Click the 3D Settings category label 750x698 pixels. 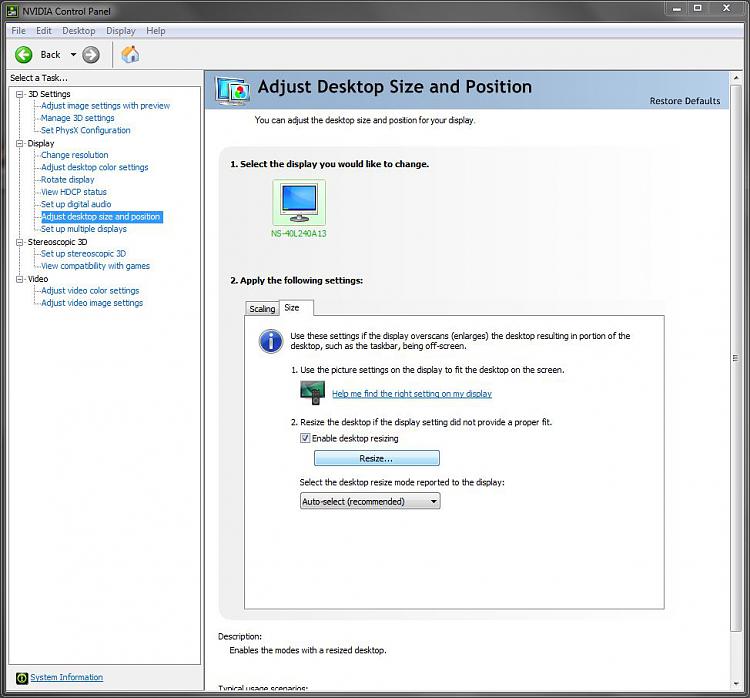click(49, 94)
